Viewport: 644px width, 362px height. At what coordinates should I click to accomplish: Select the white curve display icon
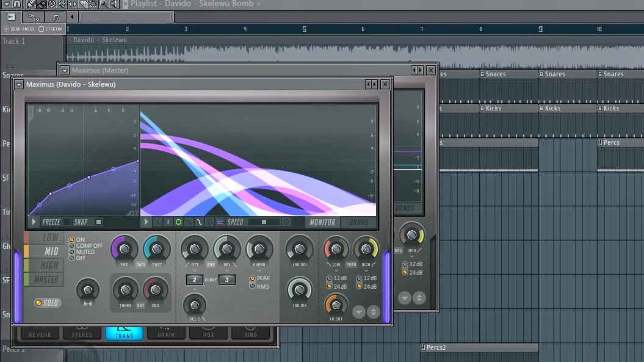click(x=199, y=222)
